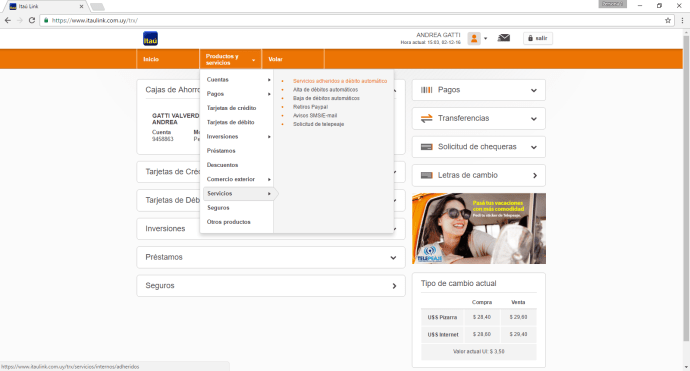Click the Pagos barcode icon
690x371 pixels.
pos(426,90)
